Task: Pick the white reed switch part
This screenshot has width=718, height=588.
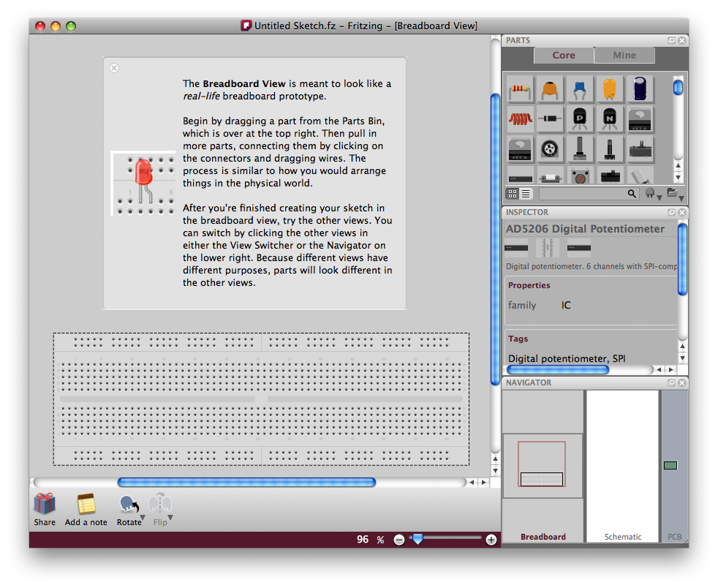Action: [x=550, y=176]
